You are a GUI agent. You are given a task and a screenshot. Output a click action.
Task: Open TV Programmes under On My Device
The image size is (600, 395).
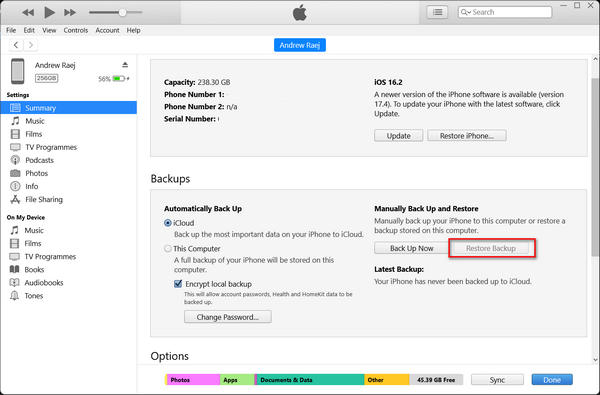[x=50, y=256]
